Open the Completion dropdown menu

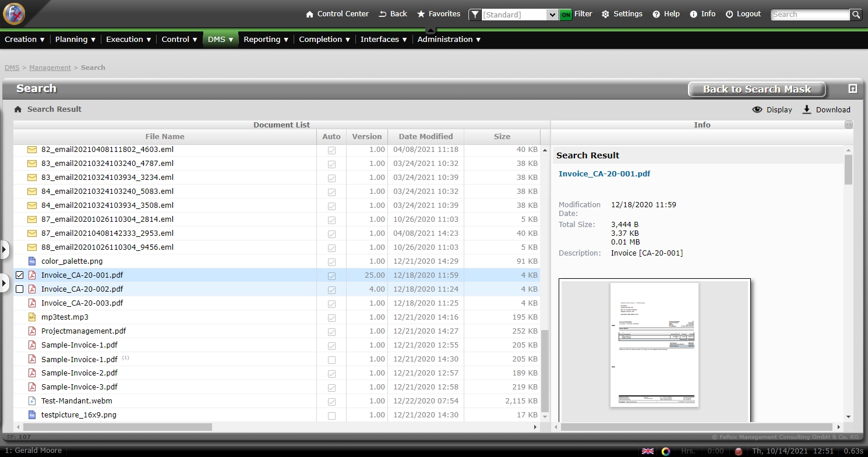click(324, 40)
